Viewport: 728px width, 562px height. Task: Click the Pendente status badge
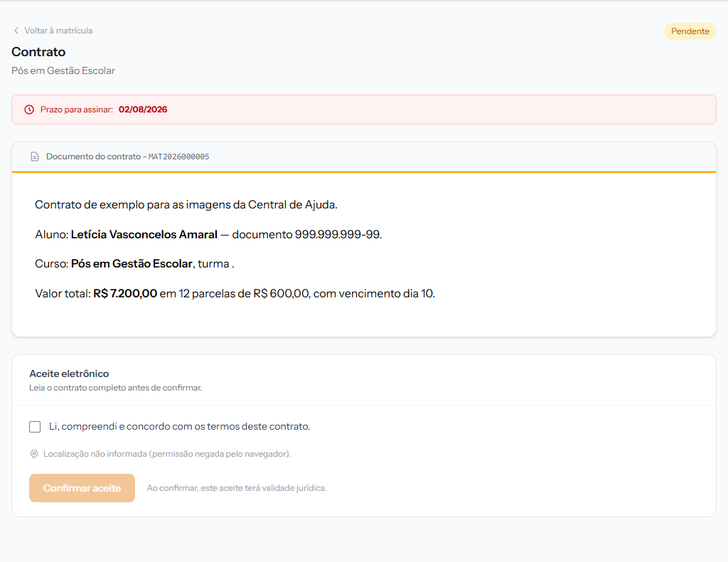point(690,31)
